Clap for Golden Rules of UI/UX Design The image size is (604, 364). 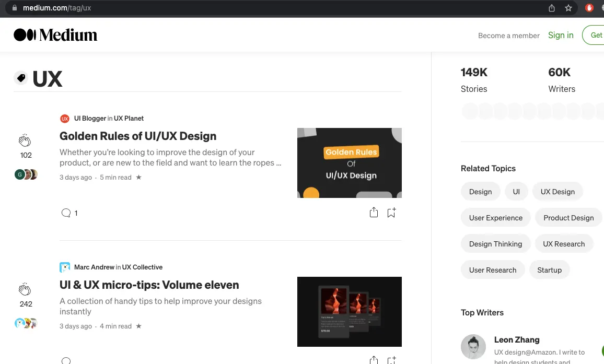click(25, 140)
